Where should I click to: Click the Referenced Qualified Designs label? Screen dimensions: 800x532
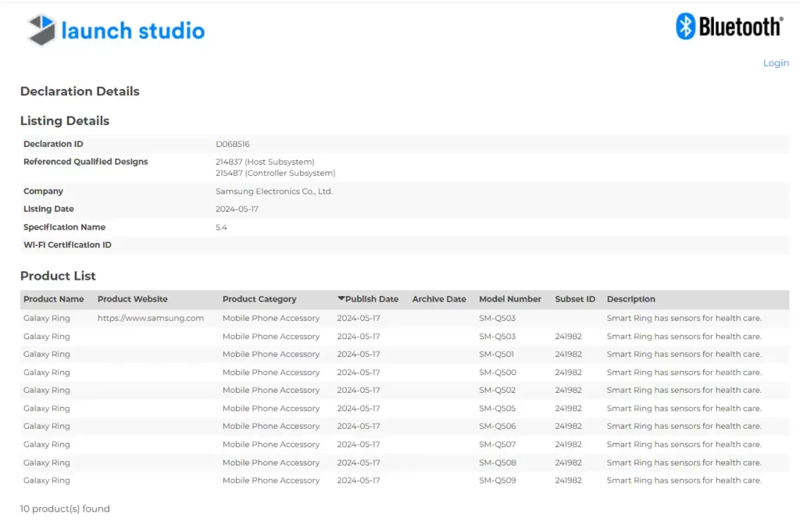[86, 162]
